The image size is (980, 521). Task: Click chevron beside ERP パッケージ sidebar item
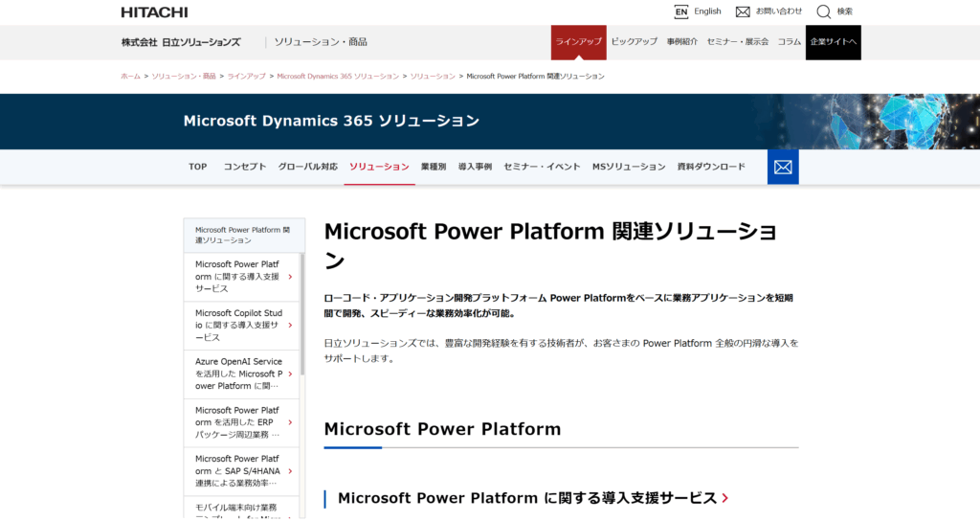[x=290, y=422]
